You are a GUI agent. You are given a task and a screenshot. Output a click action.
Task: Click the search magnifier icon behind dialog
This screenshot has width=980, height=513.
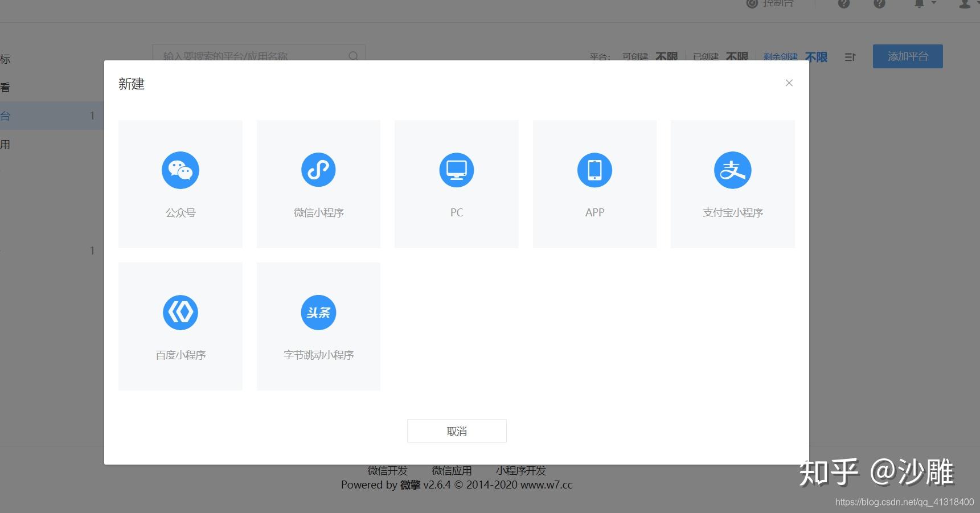[x=354, y=56]
